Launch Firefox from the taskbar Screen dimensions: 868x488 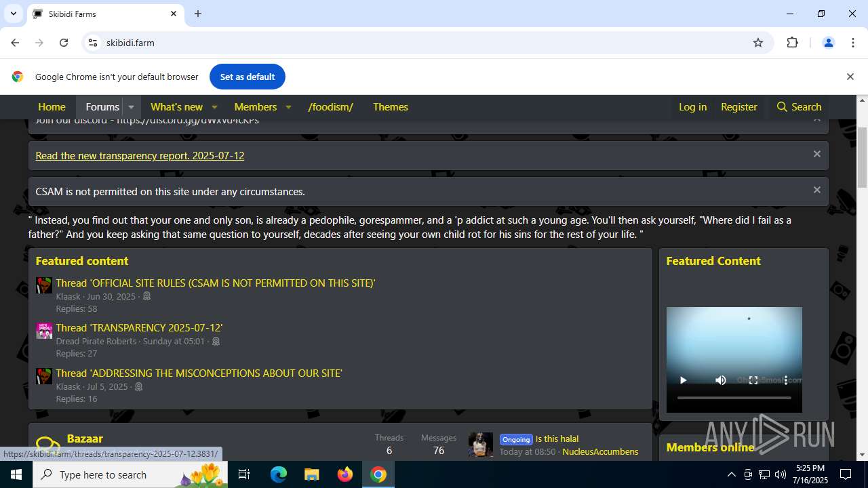(345, 474)
